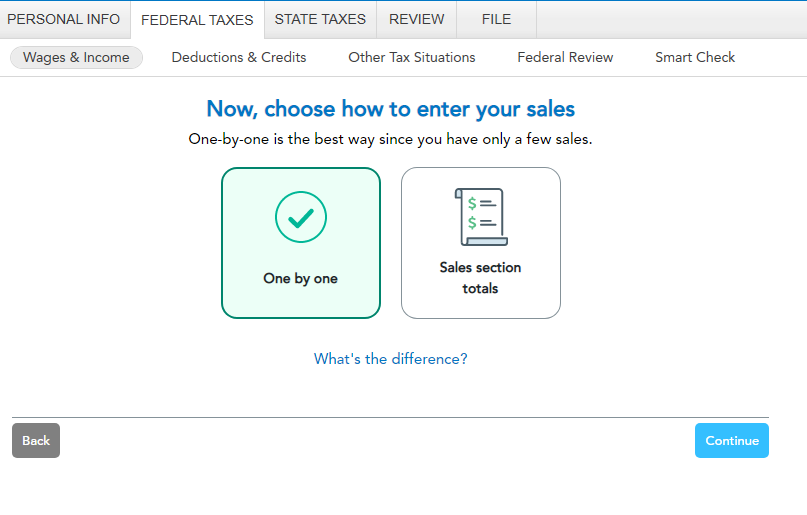Open the Deductions & Credits section
The width and height of the screenshot is (807, 515).
[239, 58]
